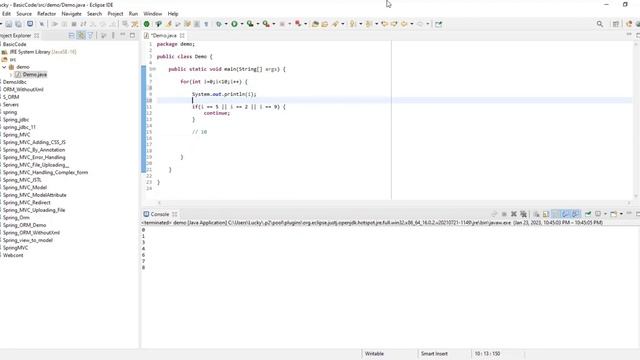Click the editor horizontal scrollbar

point(393,202)
